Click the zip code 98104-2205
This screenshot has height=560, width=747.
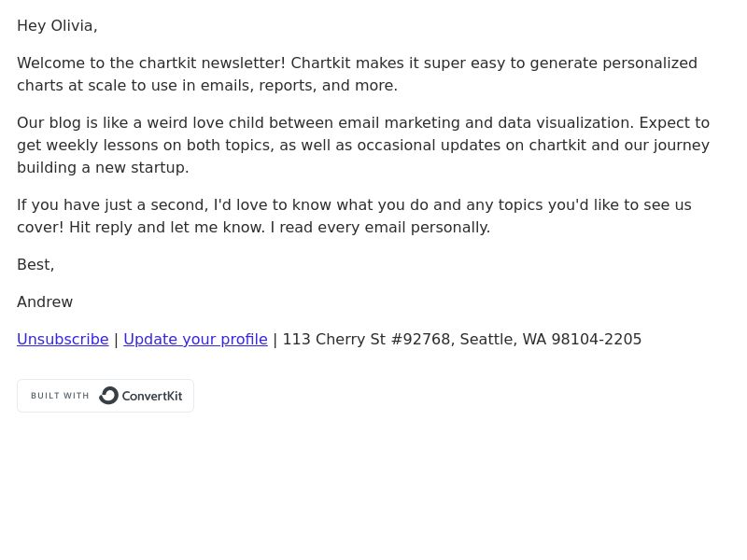click(597, 339)
